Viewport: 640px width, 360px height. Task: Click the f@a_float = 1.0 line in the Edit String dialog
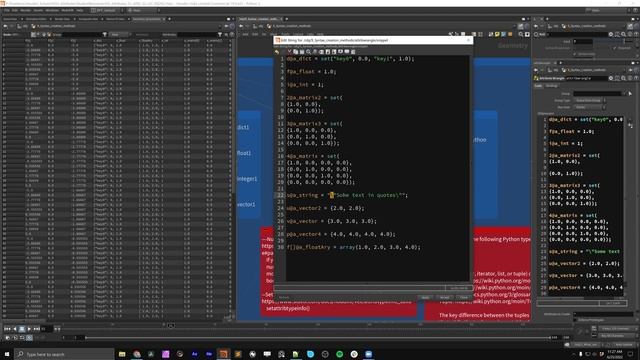point(311,72)
